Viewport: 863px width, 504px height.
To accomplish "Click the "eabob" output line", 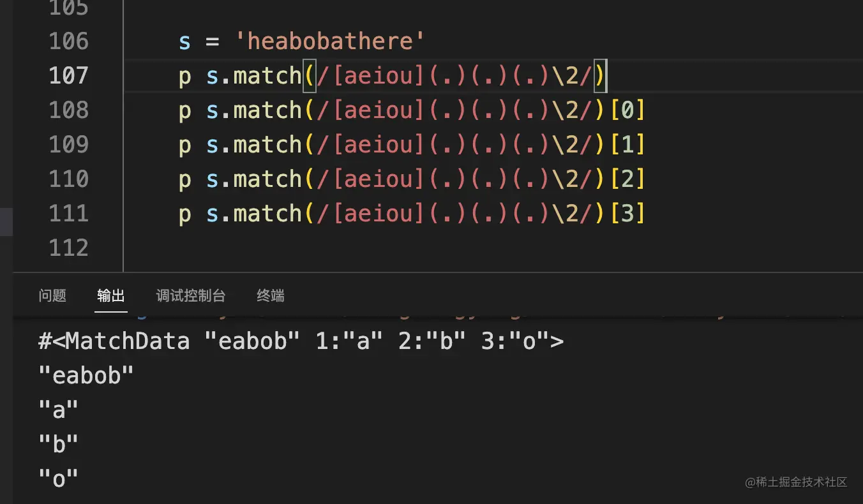I will tap(86, 376).
